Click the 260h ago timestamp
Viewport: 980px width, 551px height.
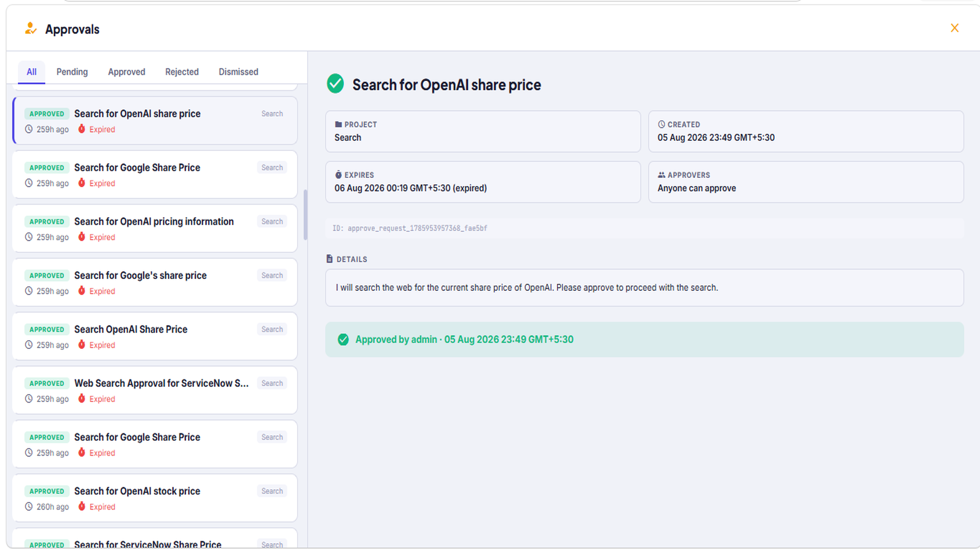click(x=53, y=507)
